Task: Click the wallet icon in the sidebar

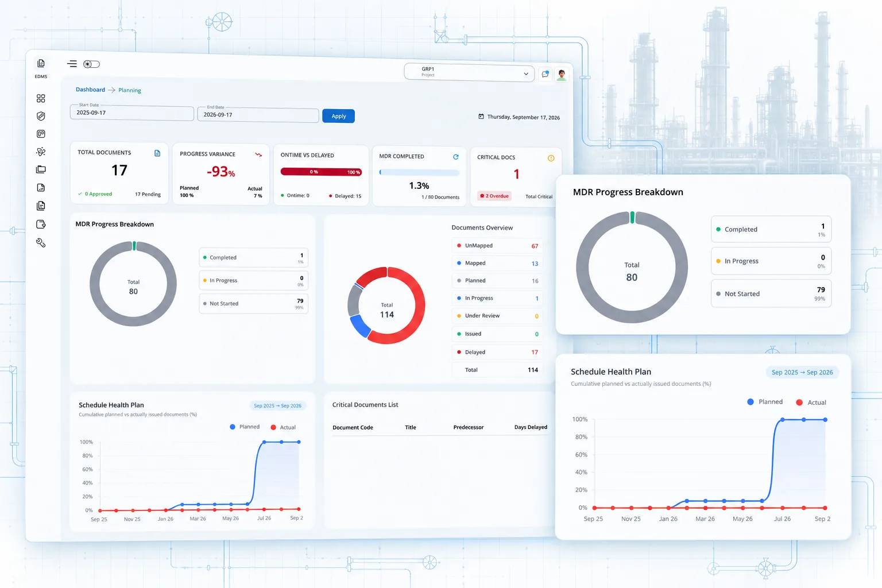Action: point(41,224)
